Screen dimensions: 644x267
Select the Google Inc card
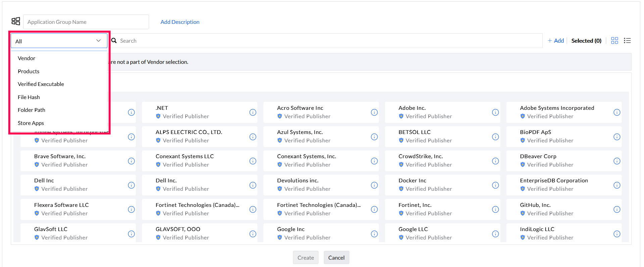coord(321,233)
